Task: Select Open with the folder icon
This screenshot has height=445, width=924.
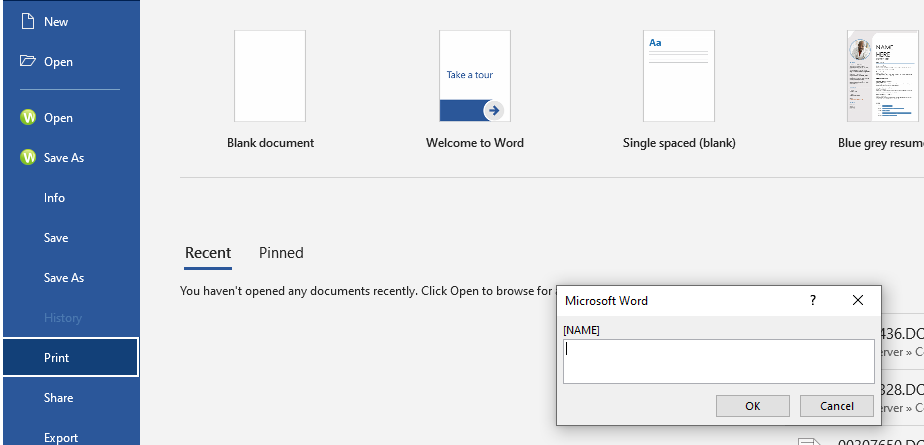Action: pyautogui.click(x=71, y=61)
